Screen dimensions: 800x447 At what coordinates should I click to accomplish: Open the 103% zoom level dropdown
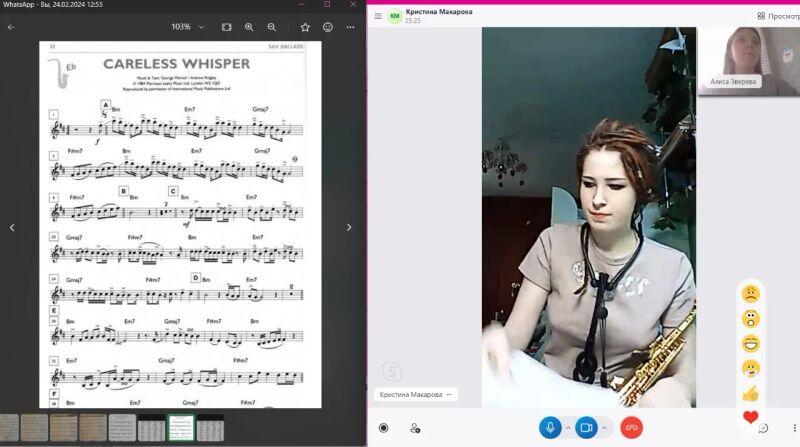tap(187, 27)
